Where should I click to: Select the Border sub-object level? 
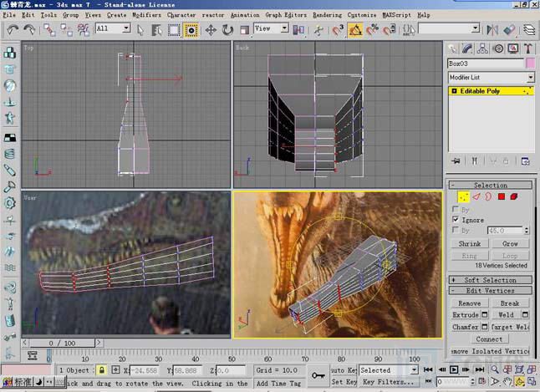coord(488,196)
